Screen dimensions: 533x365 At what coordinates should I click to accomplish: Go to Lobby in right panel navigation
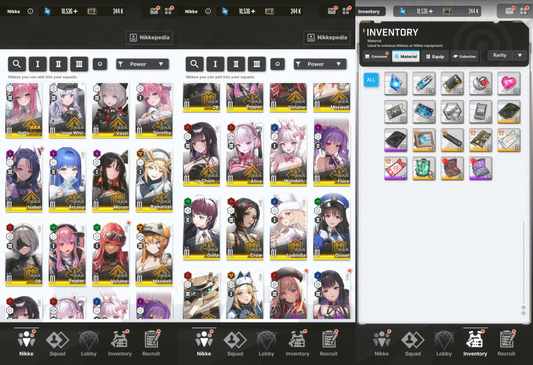tap(444, 343)
